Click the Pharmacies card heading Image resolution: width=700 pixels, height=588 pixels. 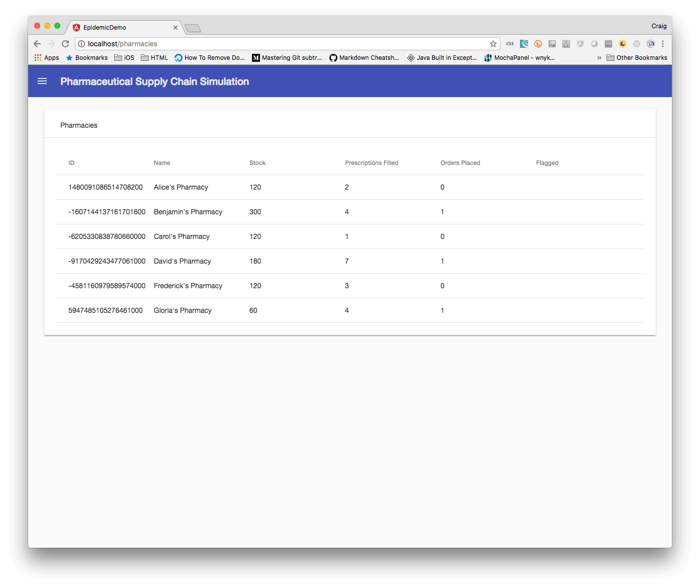(79, 125)
